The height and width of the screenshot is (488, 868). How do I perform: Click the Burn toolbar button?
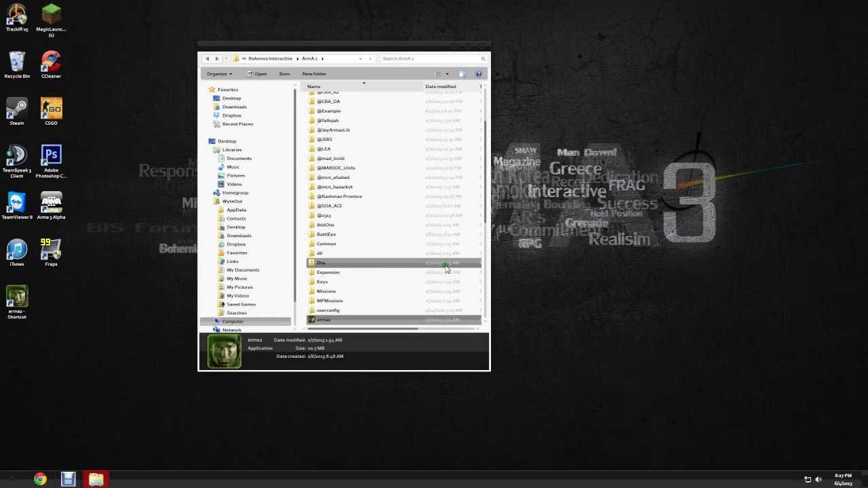pyautogui.click(x=284, y=74)
